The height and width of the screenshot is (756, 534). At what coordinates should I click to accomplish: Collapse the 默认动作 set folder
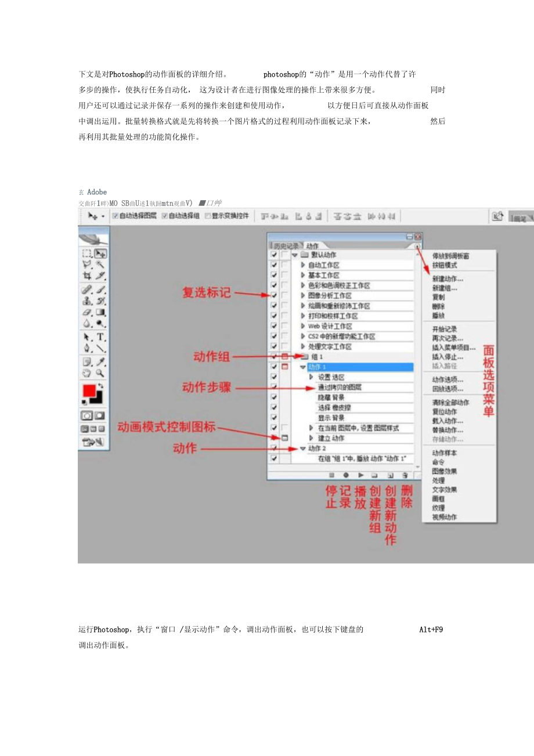pos(295,255)
